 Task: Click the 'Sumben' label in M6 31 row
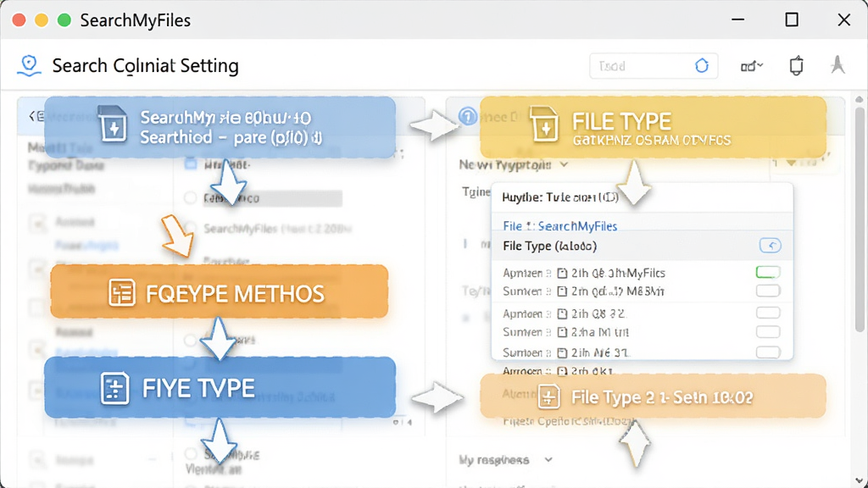point(522,352)
